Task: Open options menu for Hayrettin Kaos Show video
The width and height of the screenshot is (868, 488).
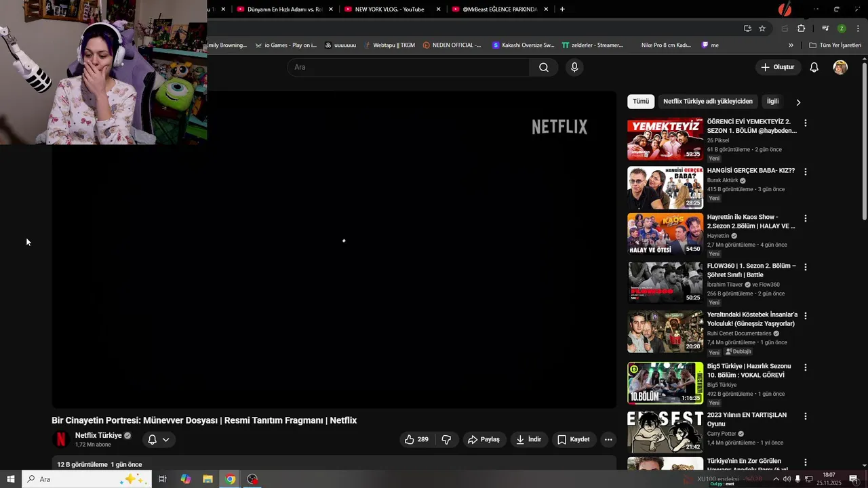Action: [x=806, y=218]
